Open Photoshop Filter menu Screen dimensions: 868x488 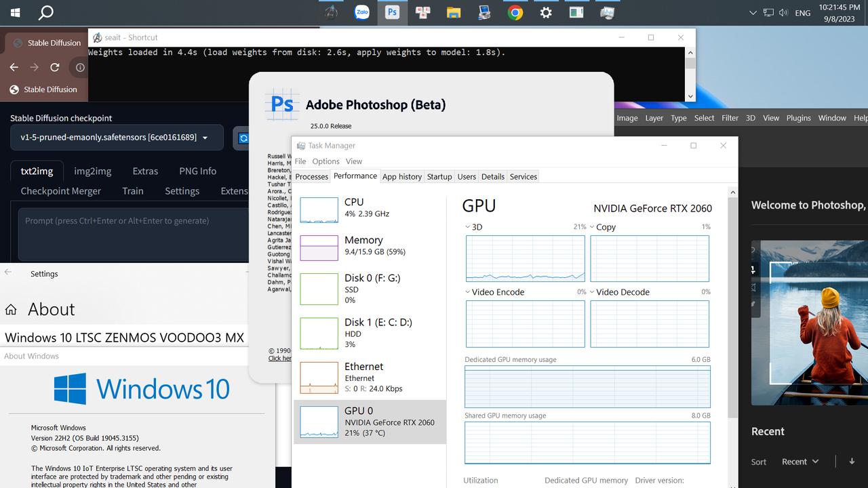pos(730,118)
